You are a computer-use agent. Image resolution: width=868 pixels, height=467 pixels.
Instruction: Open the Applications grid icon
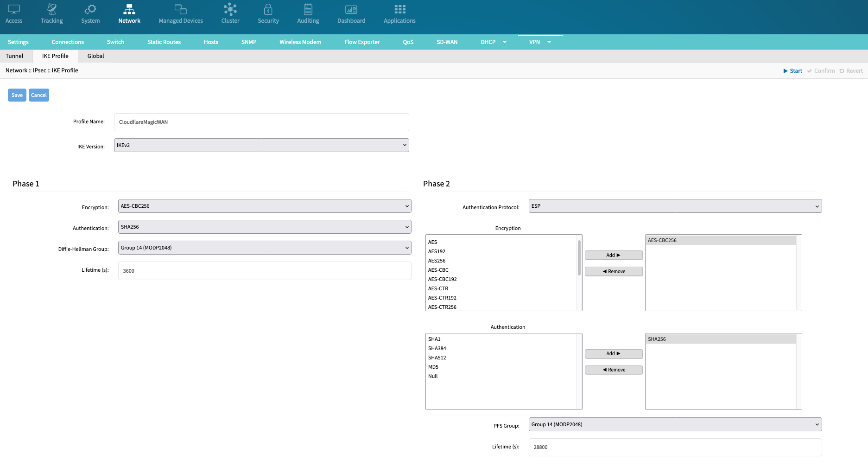pyautogui.click(x=400, y=9)
